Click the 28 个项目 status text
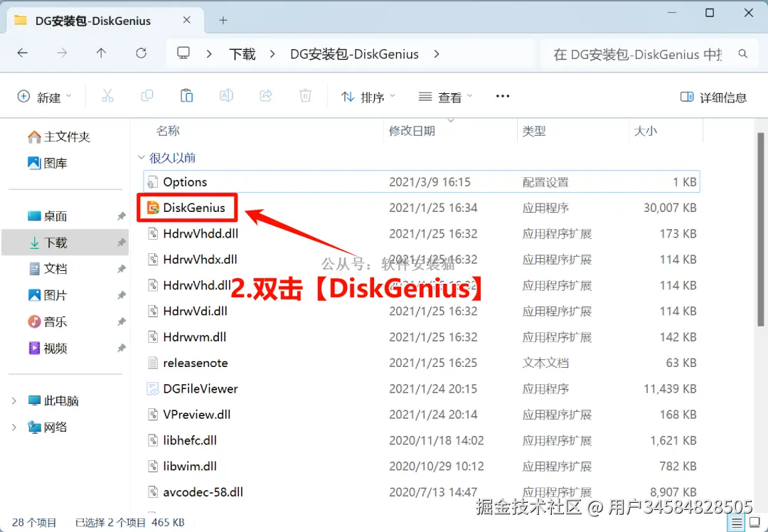 click(x=34, y=523)
